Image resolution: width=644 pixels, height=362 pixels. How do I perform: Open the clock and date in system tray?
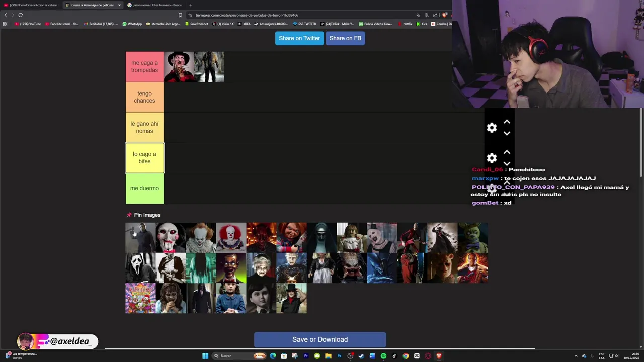click(631, 356)
